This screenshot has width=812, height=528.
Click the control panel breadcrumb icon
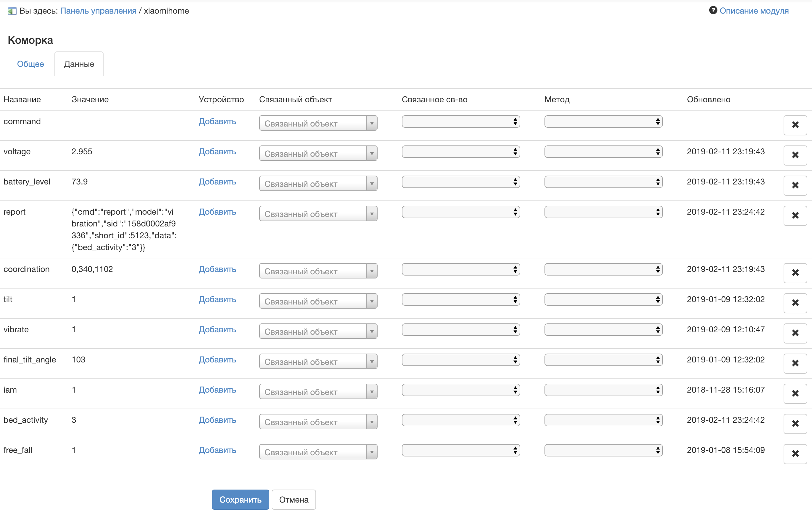(x=12, y=11)
